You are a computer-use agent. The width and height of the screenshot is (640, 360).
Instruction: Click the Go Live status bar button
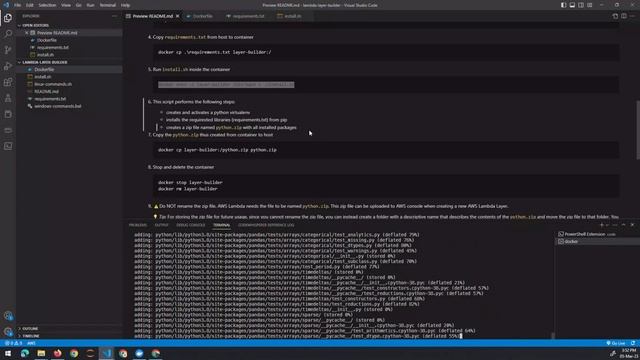tap(616, 343)
